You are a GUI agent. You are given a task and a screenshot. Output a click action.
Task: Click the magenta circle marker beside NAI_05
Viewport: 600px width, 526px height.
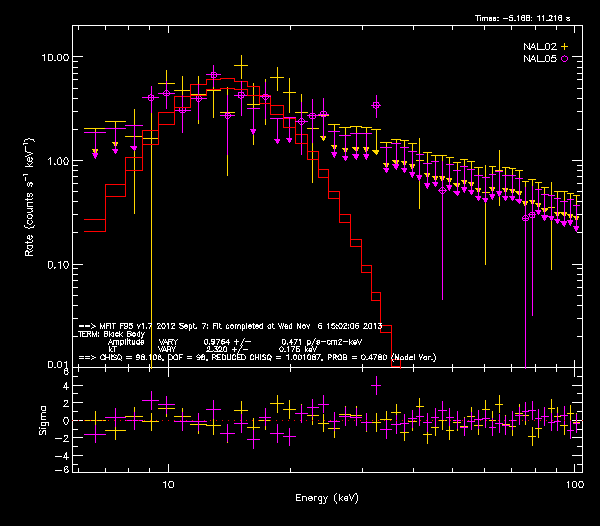(564, 60)
